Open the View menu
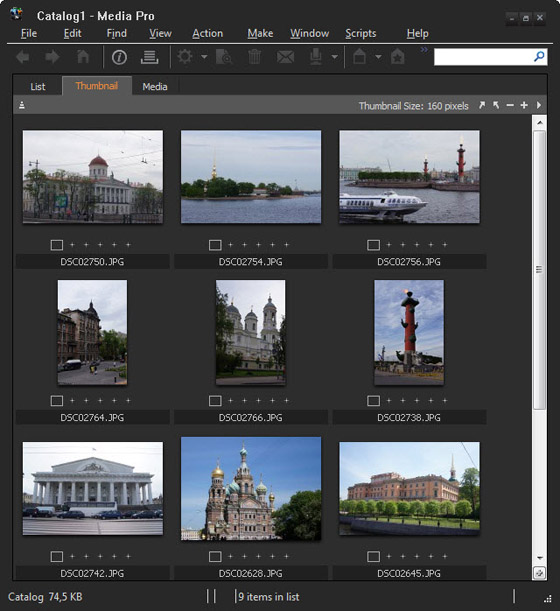This screenshot has height=611, width=560. coord(160,34)
